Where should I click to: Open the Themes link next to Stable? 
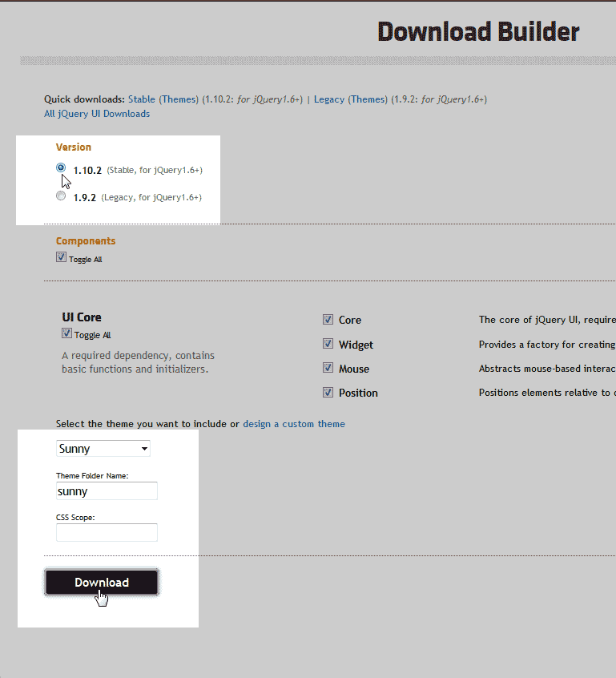[x=179, y=99]
